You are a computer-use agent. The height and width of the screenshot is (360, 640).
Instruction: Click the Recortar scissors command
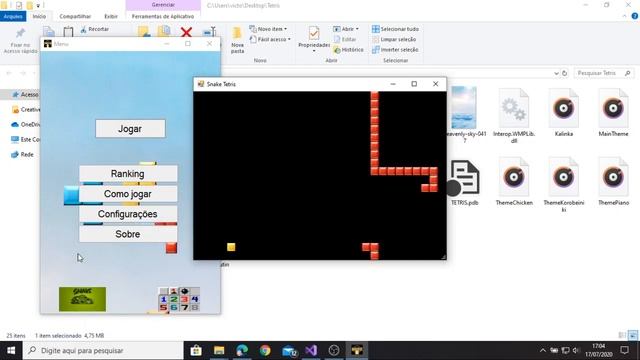(95, 29)
